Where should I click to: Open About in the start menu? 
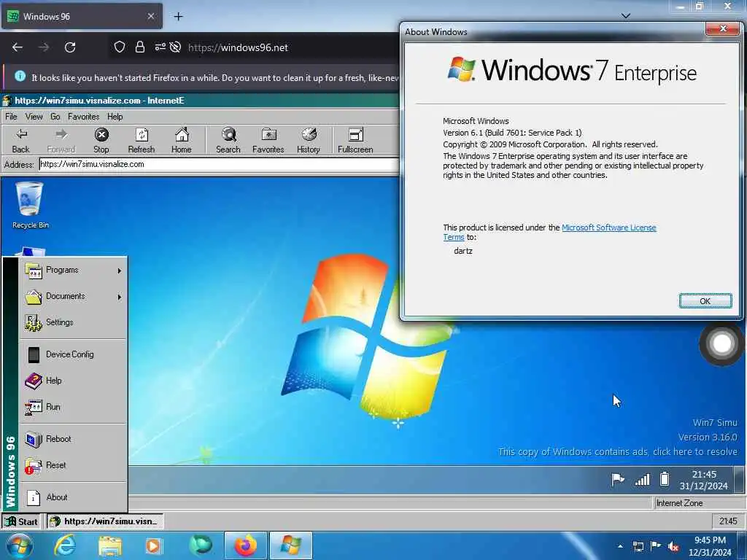[x=73, y=497]
